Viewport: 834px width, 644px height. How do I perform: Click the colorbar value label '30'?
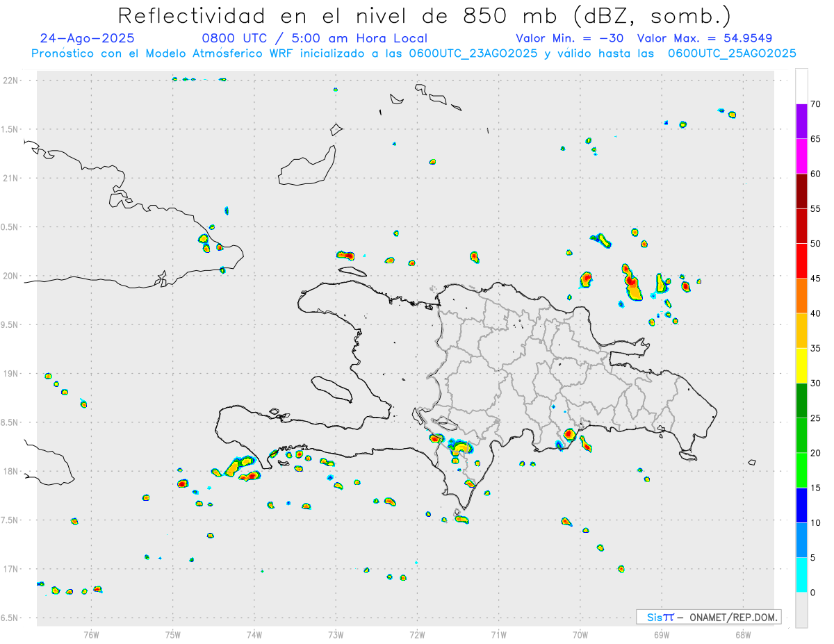pyautogui.click(x=816, y=383)
